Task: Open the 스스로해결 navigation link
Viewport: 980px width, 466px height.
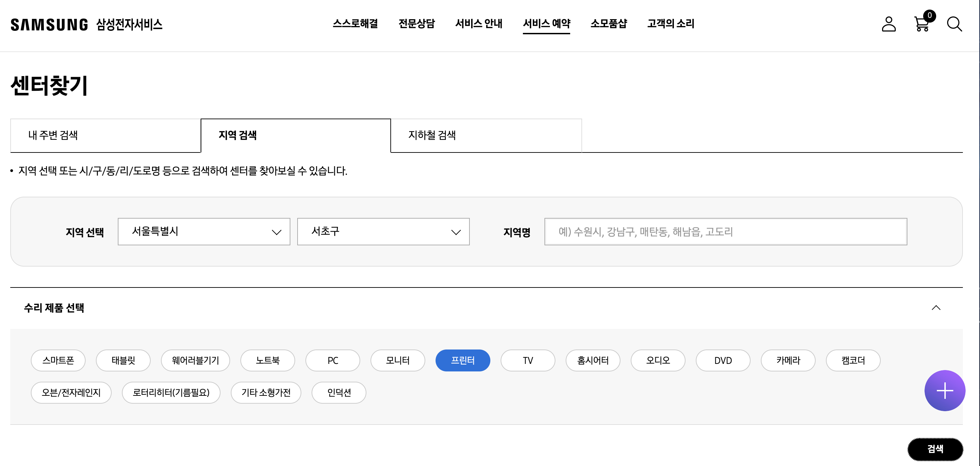Action: [355, 24]
